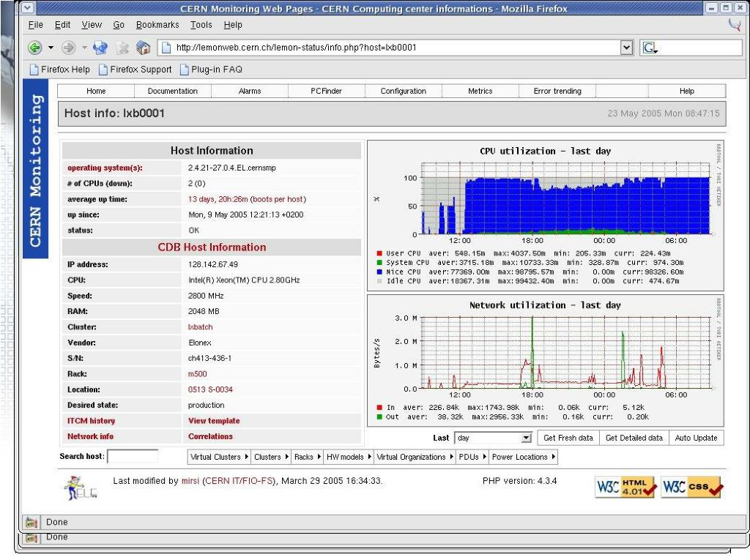Click the Get Fresh data button
The width and height of the screenshot is (750, 560).
568,438
